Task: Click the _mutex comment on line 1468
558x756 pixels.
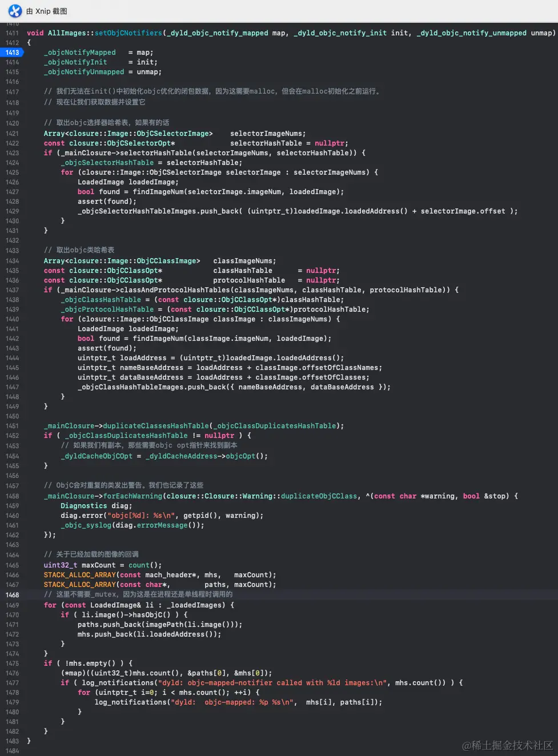Action: click(x=138, y=594)
